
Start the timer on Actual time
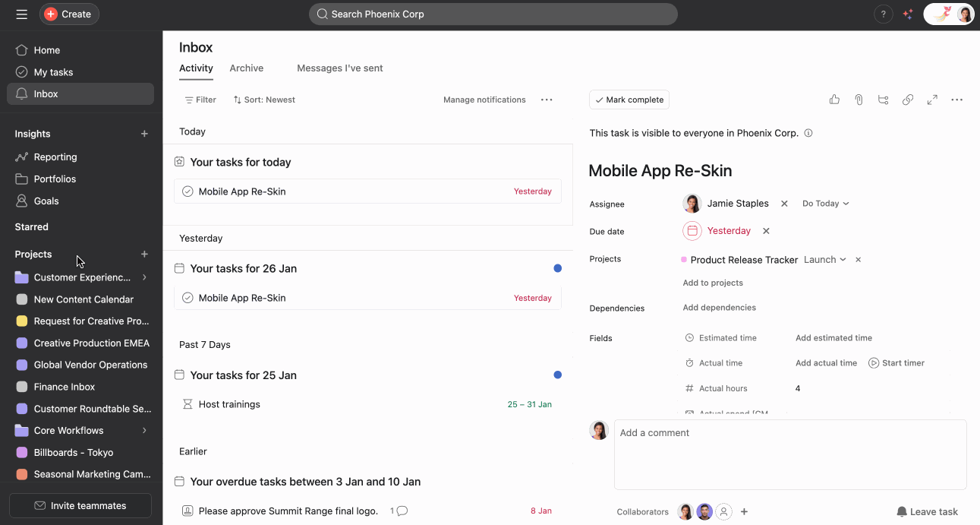point(896,362)
